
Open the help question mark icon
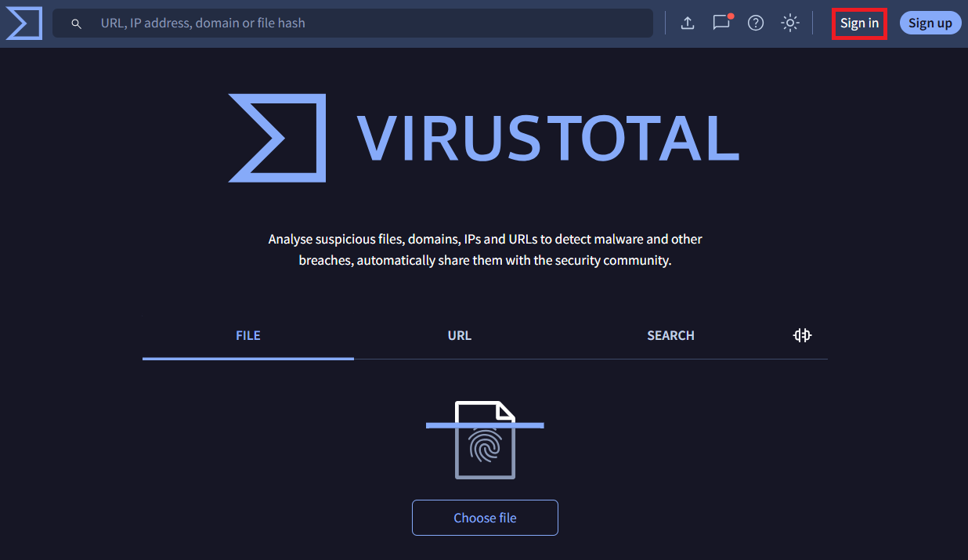point(755,23)
